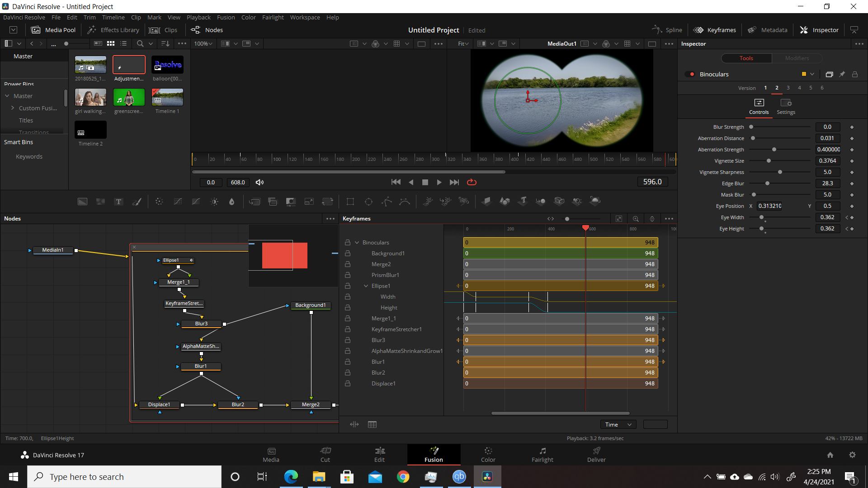
Task: Open the Workspace menu
Action: [x=305, y=17]
